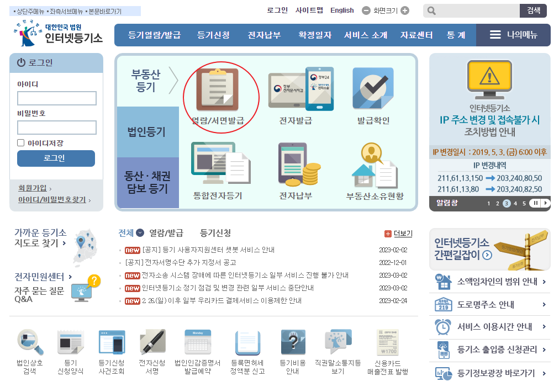Toggle the 아이디저장 checkbox

click(20, 142)
